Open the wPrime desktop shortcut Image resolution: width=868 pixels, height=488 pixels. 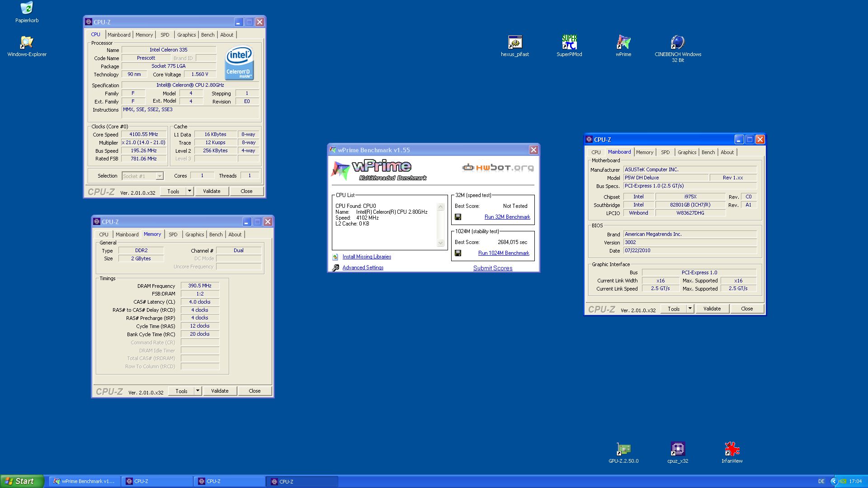(x=623, y=42)
